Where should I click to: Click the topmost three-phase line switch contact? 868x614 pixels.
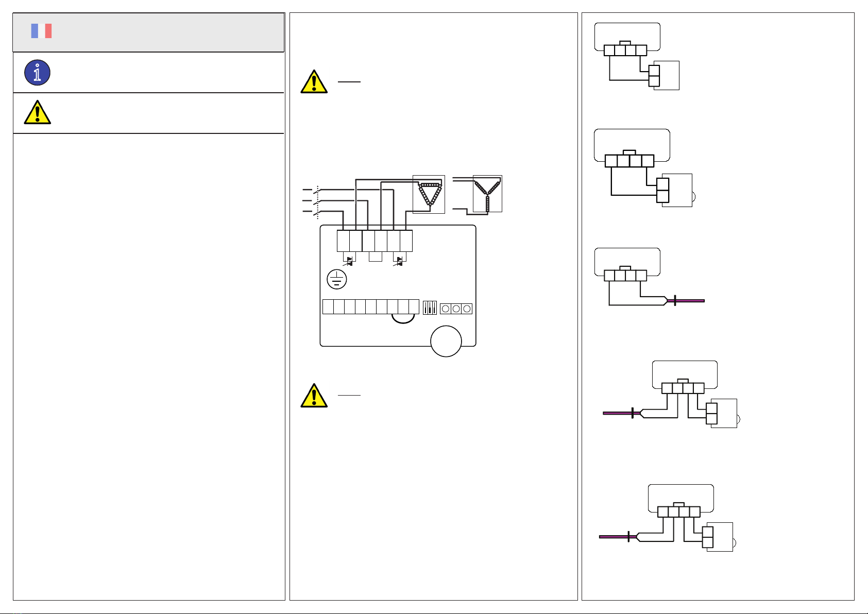(x=317, y=190)
